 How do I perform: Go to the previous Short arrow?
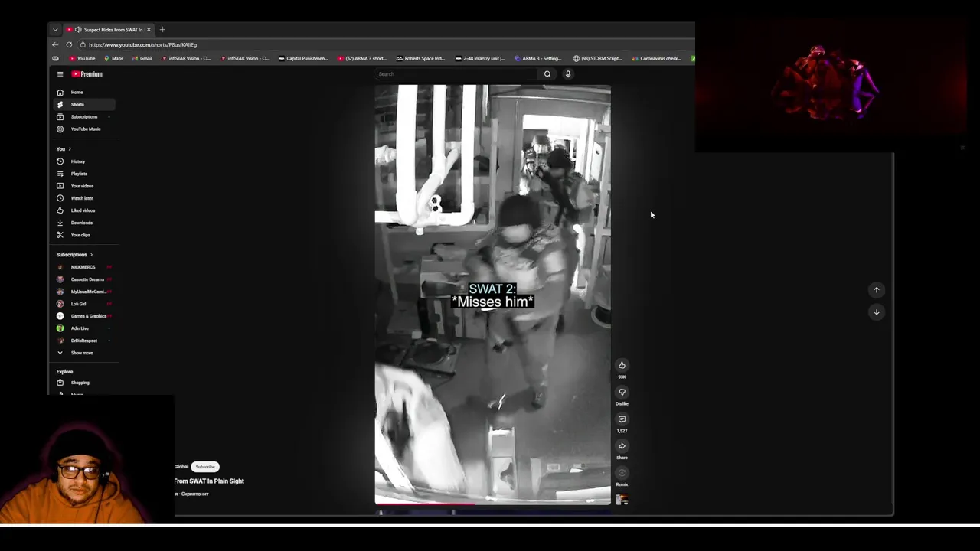[x=877, y=290]
